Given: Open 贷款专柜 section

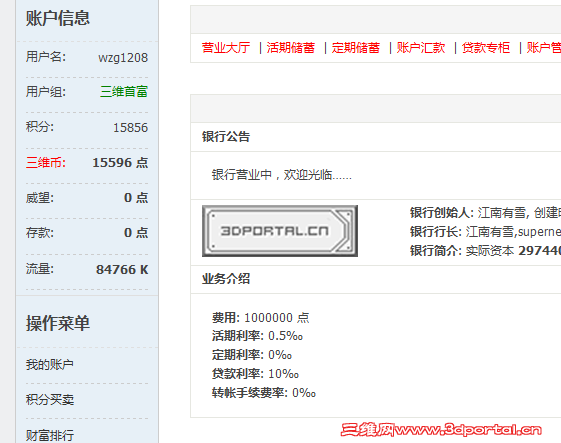Looking at the screenshot, I should [x=486, y=48].
